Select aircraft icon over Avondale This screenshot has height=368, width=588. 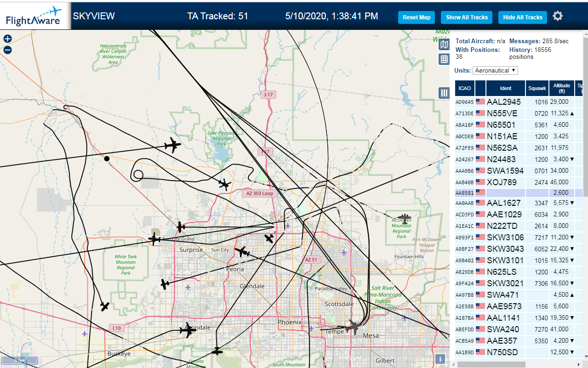(188, 330)
